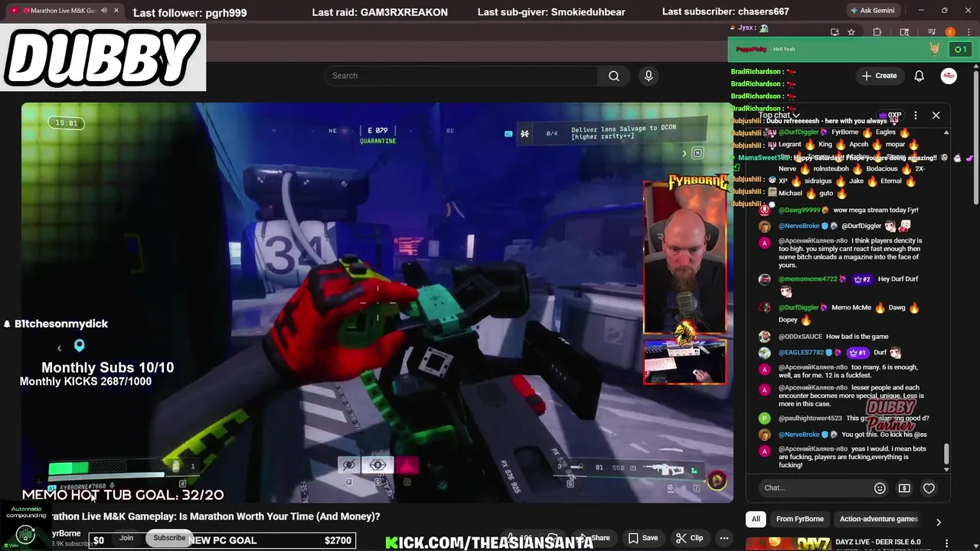Open Chrome's three-dot menu
Image resolution: width=980 pixels, height=551 pixels.
pyautogui.click(x=967, y=32)
